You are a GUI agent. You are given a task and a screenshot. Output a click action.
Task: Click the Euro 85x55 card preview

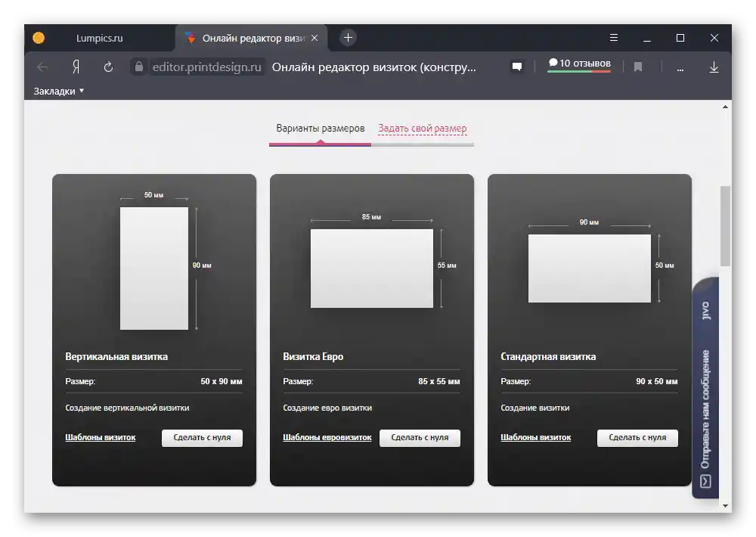click(x=372, y=268)
